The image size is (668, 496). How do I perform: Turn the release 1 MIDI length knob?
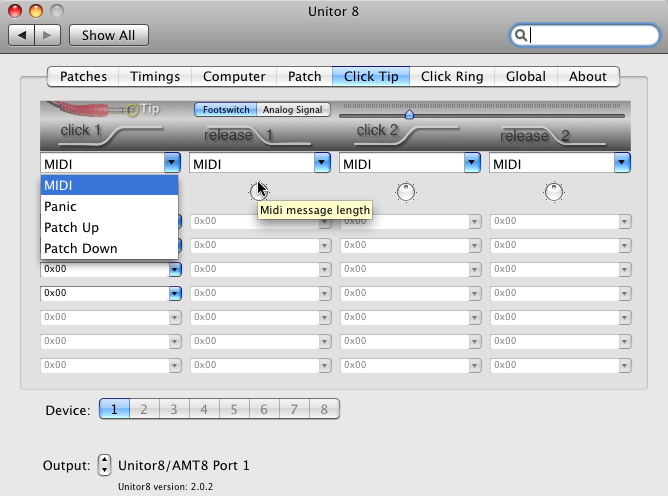coord(259,192)
